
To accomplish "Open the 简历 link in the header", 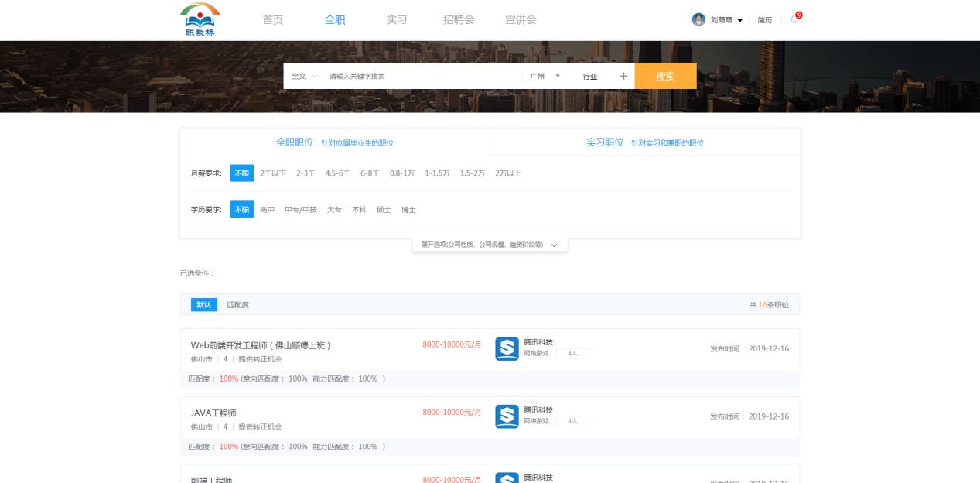I will tap(764, 20).
